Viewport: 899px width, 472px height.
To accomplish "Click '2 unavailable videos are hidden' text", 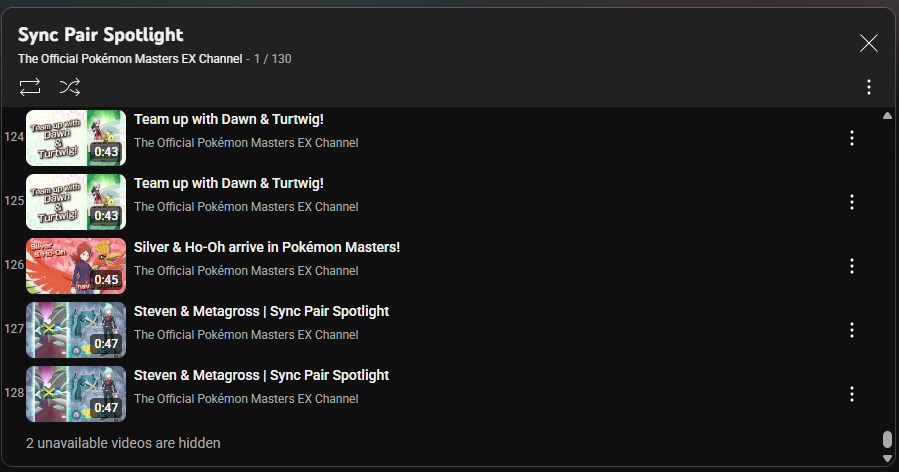I will point(123,443).
